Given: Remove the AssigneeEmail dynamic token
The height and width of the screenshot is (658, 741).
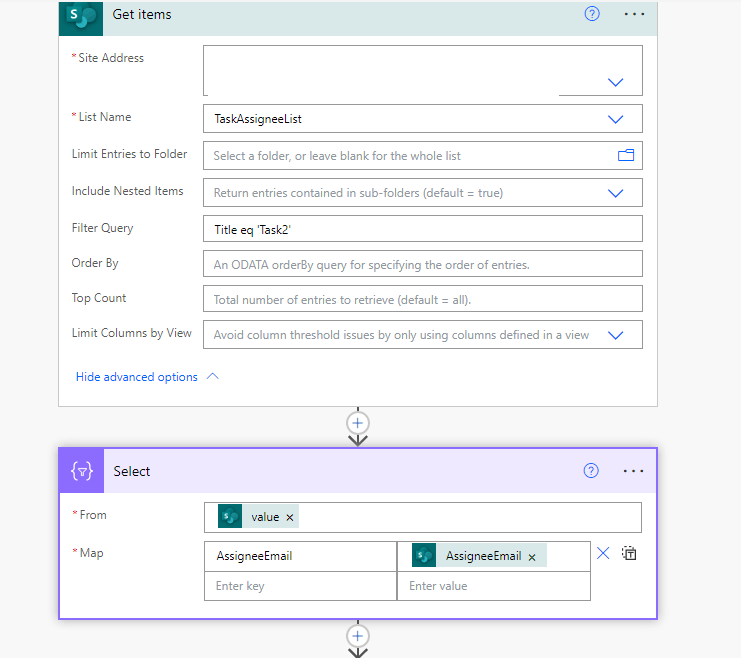Looking at the screenshot, I should [x=532, y=557].
